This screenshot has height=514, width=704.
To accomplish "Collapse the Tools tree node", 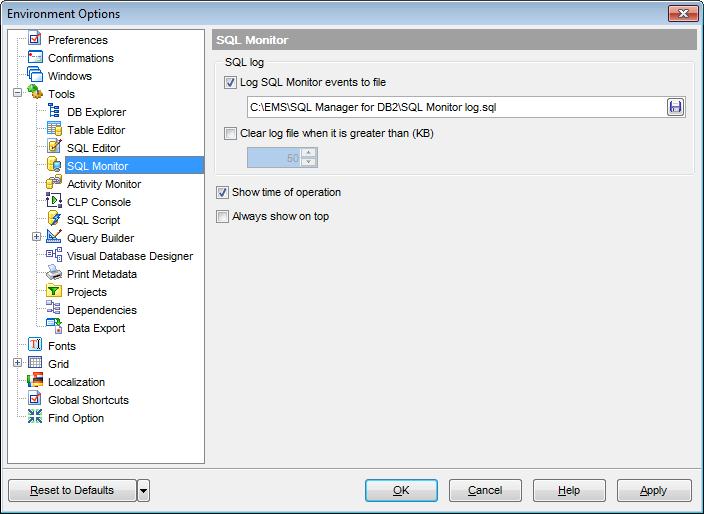I will coord(18,94).
